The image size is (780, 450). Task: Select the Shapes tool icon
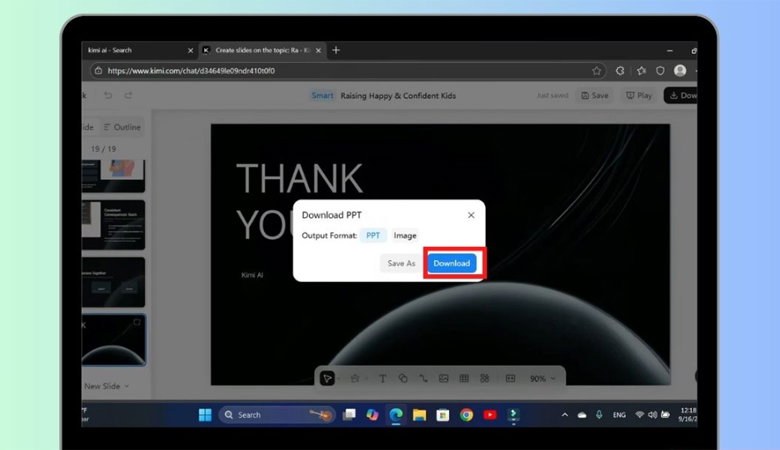tap(403, 378)
